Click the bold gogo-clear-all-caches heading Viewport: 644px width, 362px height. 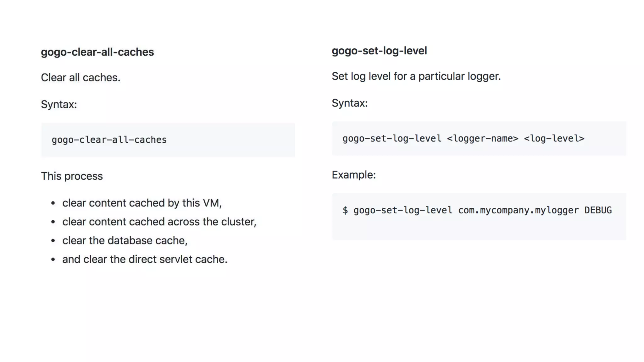(97, 52)
